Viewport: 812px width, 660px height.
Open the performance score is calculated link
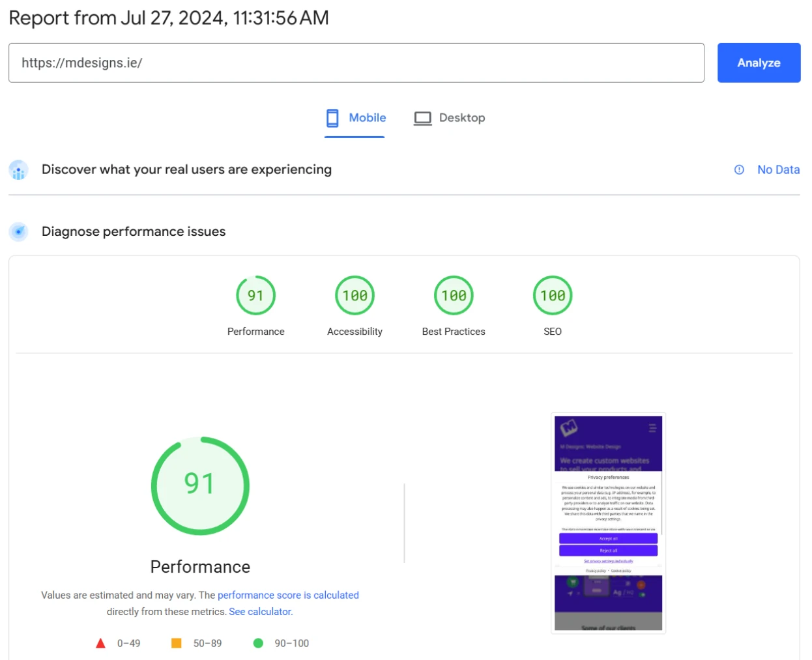tap(288, 595)
